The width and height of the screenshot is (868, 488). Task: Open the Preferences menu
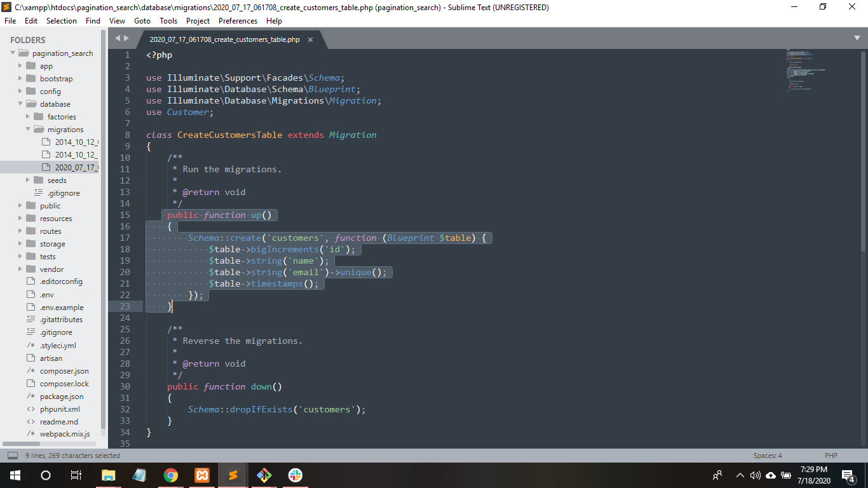tap(238, 20)
